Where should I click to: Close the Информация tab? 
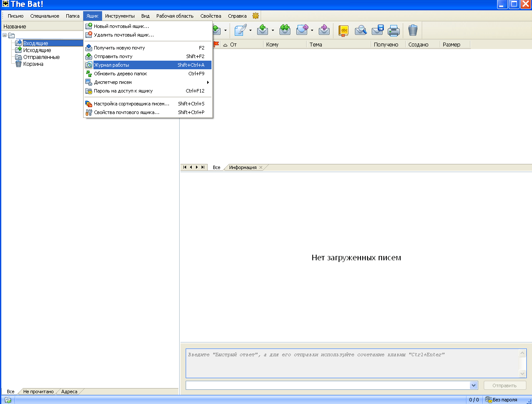tap(261, 167)
